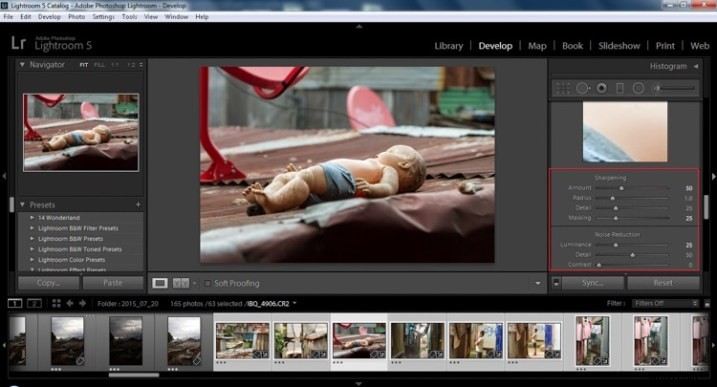The image size is (717, 387).
Task: Select the Crop Overlay tool
Action: click(563, 88)
